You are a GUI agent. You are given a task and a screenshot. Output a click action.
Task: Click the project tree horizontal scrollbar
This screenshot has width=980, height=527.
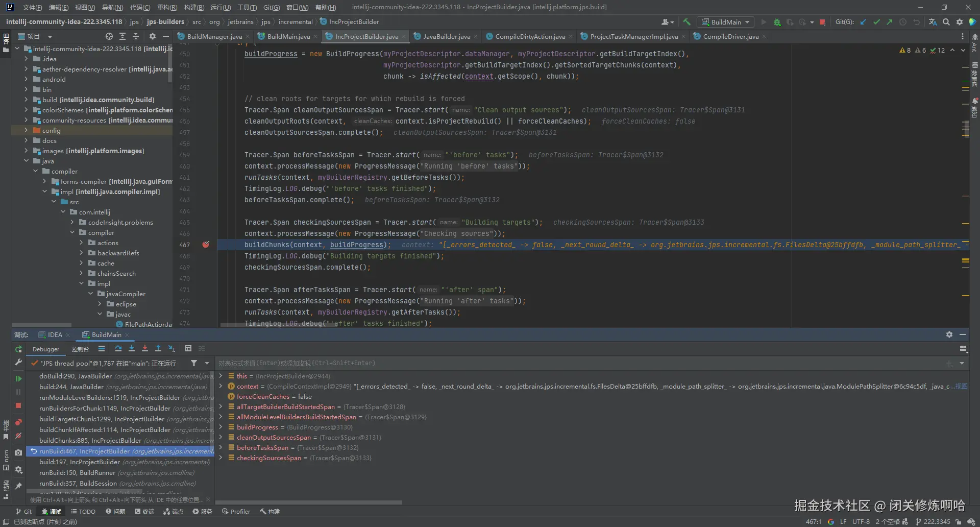[42, 325]
